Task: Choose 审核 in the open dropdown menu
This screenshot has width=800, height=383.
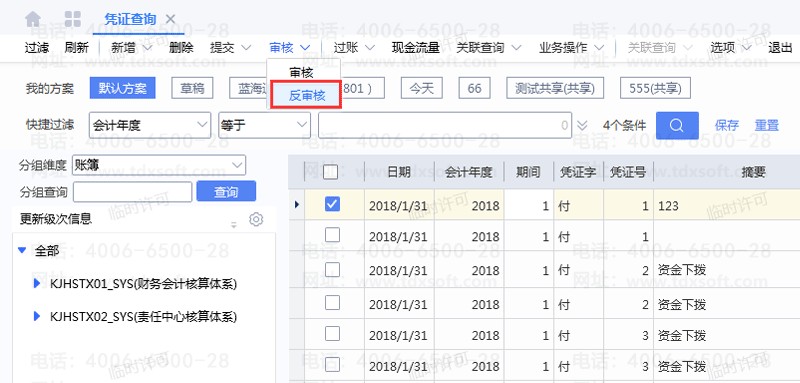Action: [x=301, y=72]
